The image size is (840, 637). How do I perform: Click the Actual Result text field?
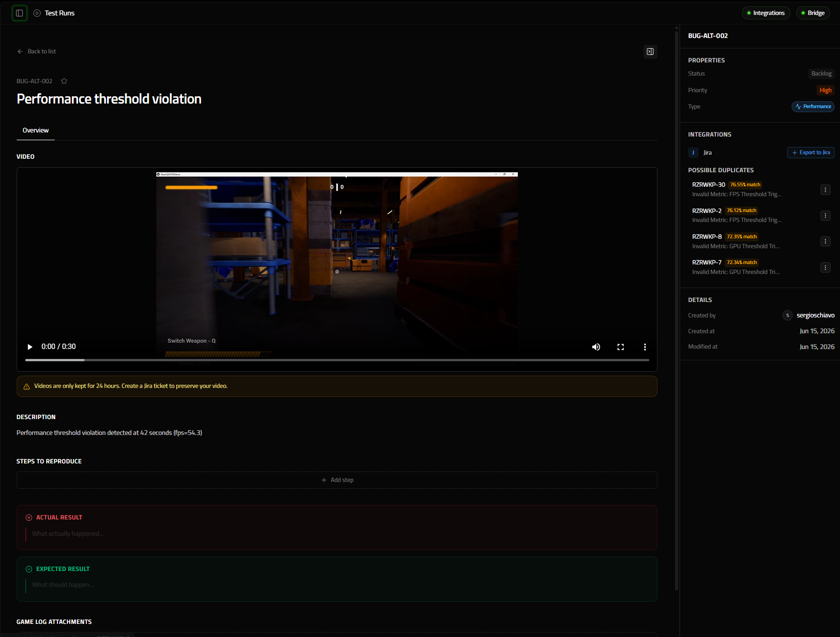337,534
